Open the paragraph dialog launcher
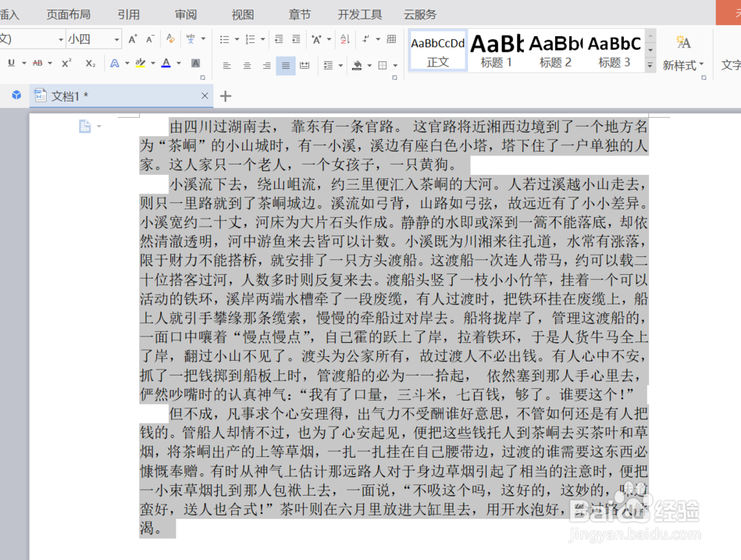Image resolution: width=741 pixels, height=560 pixels. [395, 77]
